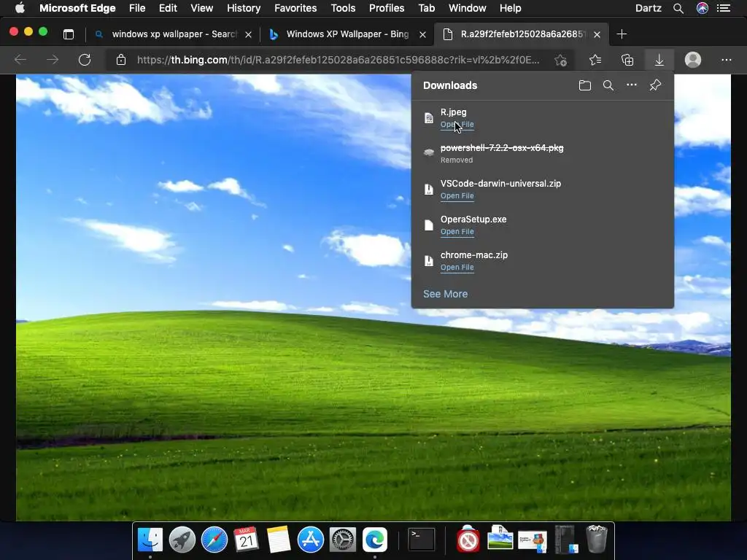The height and width of the screenshot is (560, 747).
Task: Open the View menu
Action: [x=201, y=8]
